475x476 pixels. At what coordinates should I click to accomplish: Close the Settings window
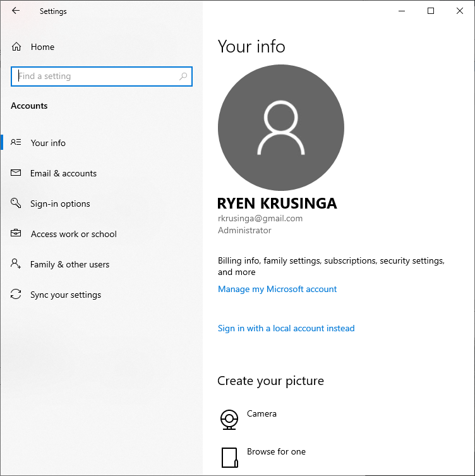(460, 11)
